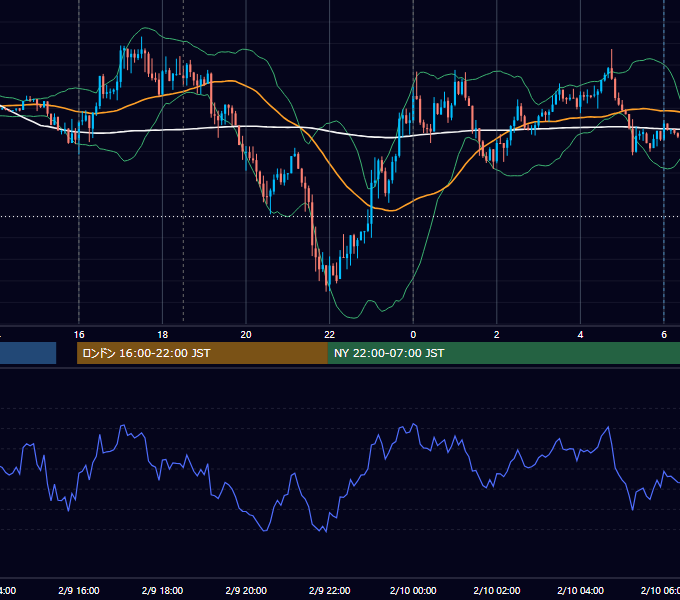The width and height of the screenshot is (680, 600).
Task: Click the hour label 0 on time axis
Action: coord(413,335)
